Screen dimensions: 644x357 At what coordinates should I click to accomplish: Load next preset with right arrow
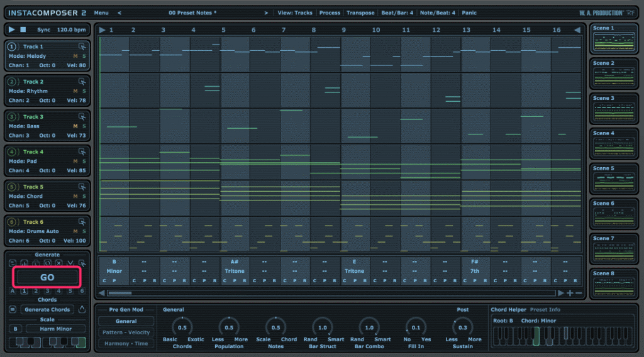(x=266, y=13)
